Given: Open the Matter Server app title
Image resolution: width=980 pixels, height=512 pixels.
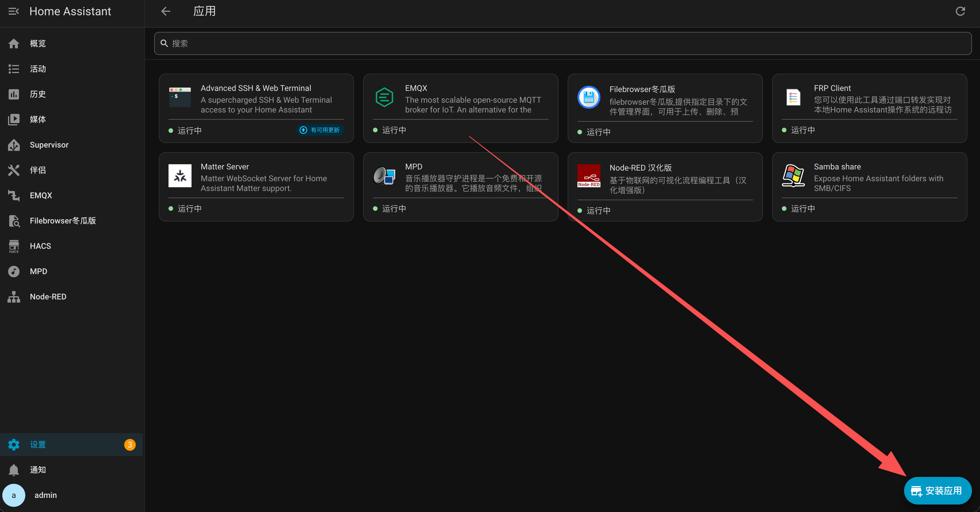Looking at the screenshot, I should 225,167.
